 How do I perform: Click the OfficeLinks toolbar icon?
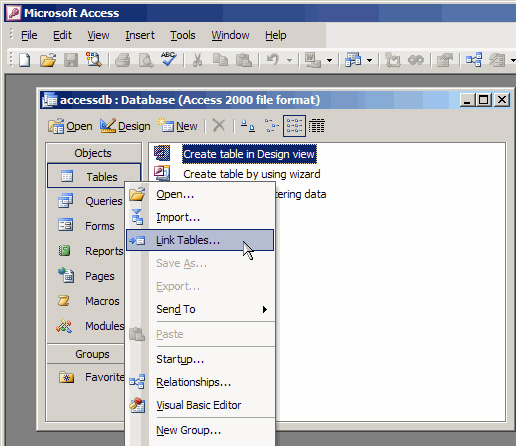click(x=313, y=60)
